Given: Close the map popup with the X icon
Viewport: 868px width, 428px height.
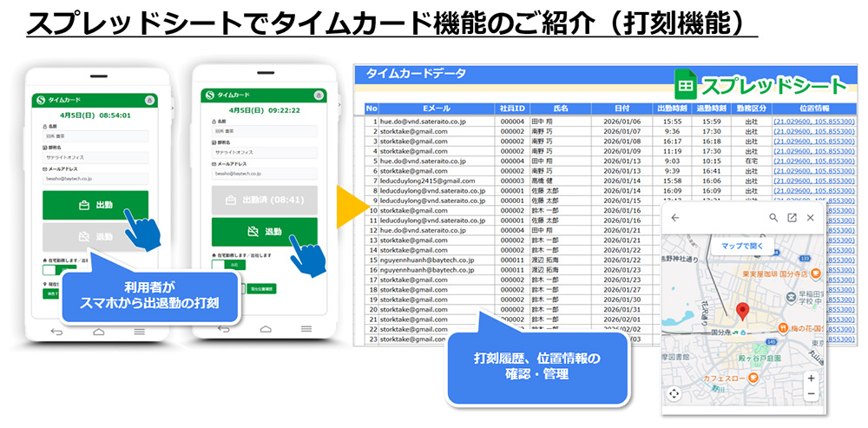Looking at the screenshot, I should tap(811, 218).
